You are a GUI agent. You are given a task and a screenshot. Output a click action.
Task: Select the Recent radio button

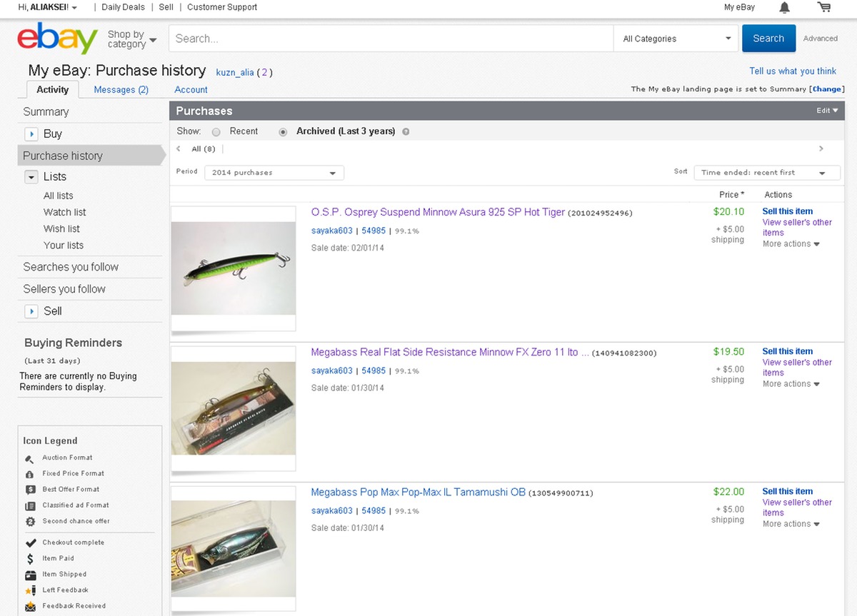(216, 132)
